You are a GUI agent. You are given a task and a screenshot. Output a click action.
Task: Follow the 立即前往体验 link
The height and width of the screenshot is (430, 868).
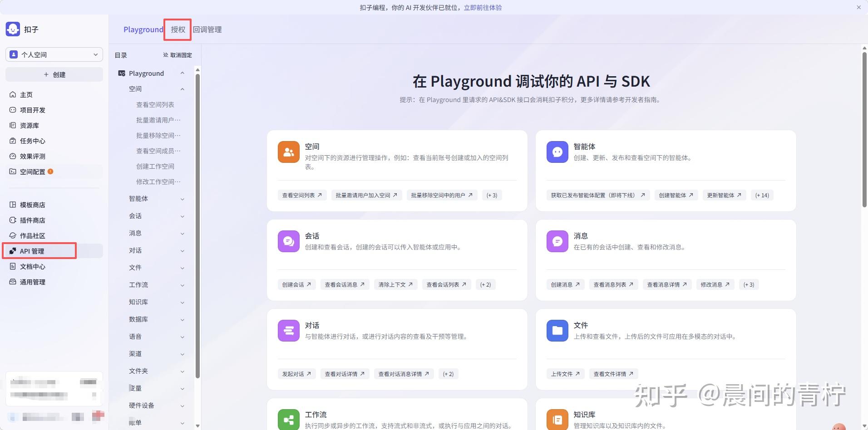click(x=483, y=8)
